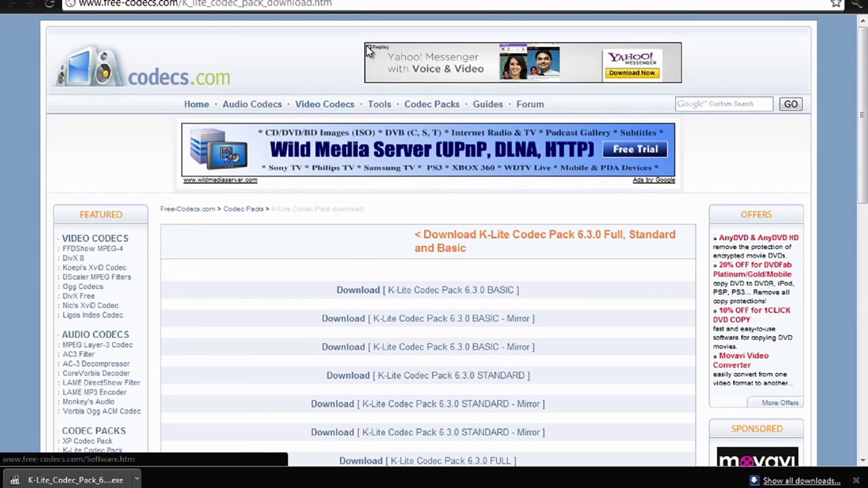868x488 pixels.
Task: Click the page vertical scrollbar thumb
Action: tap(863, 115)
